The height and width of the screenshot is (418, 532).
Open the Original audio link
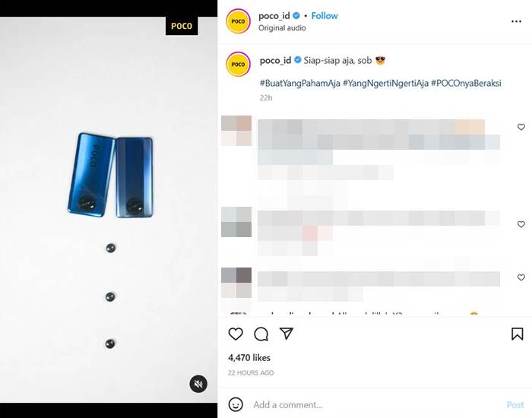283,28
